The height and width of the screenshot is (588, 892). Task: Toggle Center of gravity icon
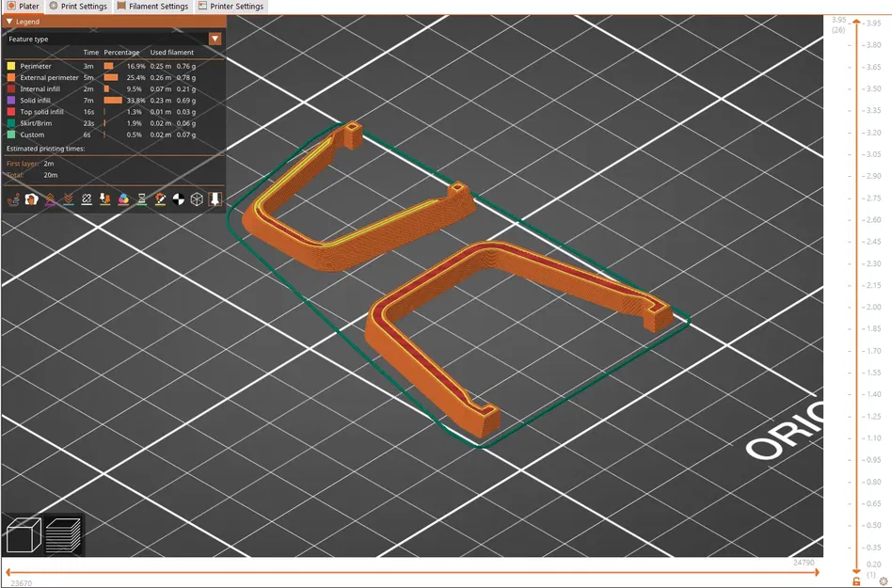[178, 199]
